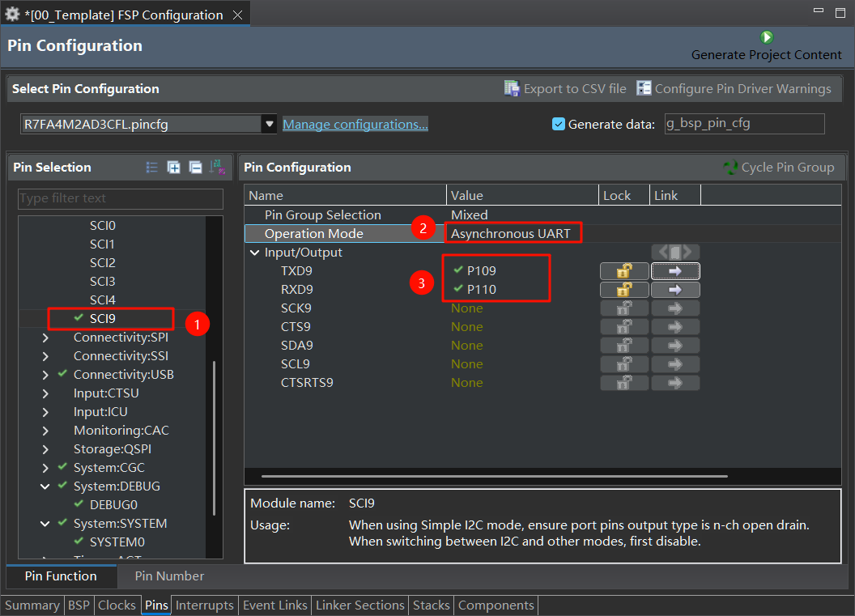Click the last icon in Pin Selection toolbar
The height and width of the screenshot is (616, 855).
pos(218,168)
